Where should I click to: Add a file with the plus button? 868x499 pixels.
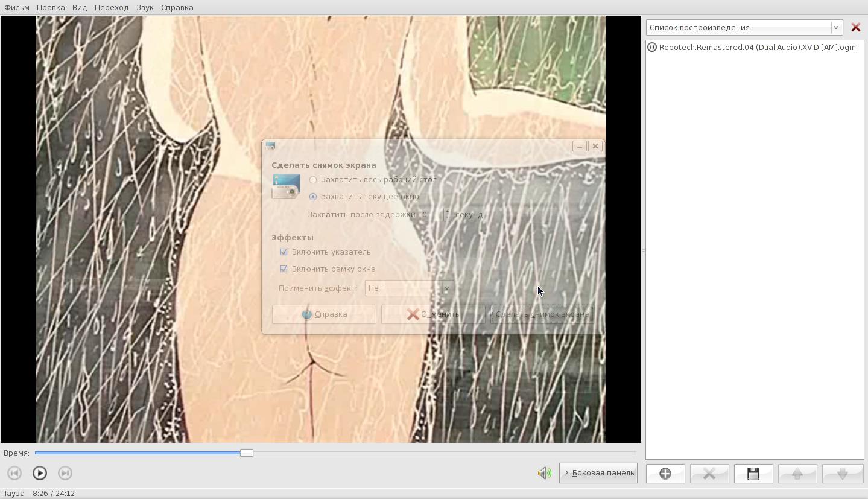(665, 474)
